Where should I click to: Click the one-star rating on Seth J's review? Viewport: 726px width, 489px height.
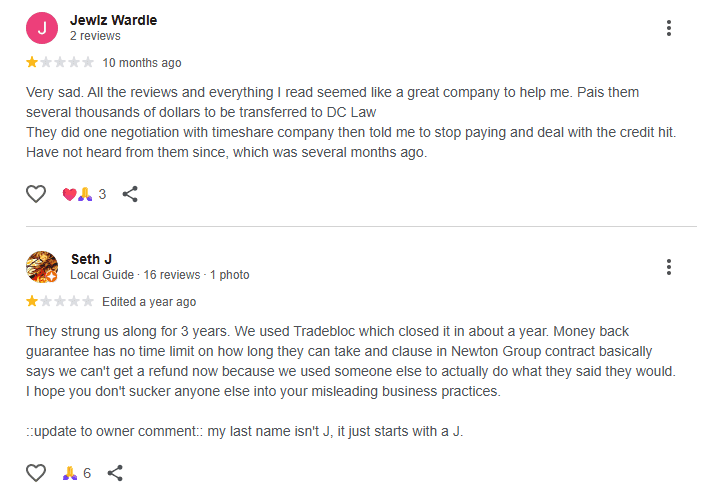click(x=32, y=302)
